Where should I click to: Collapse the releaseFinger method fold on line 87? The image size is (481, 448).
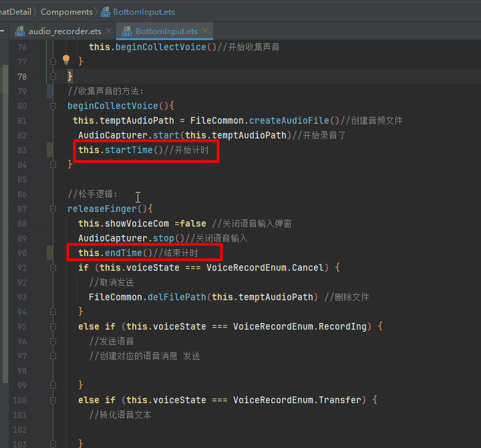coord(52,209)
